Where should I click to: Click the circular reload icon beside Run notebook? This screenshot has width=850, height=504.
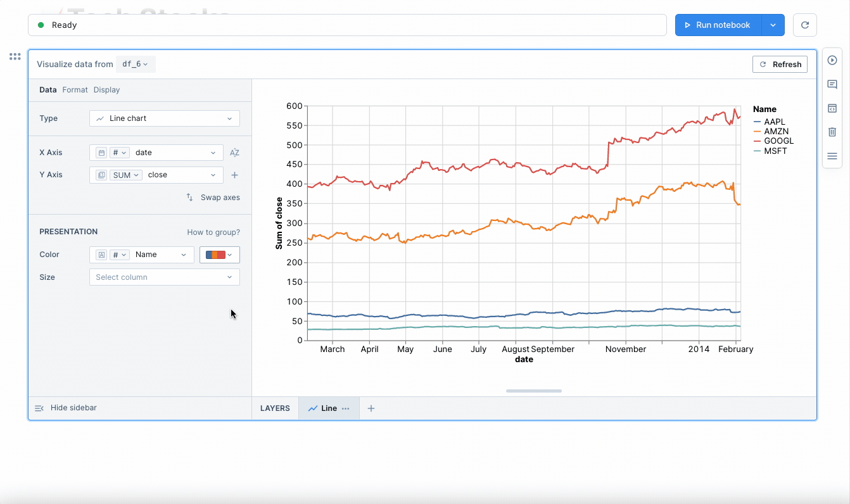point(805,25)
